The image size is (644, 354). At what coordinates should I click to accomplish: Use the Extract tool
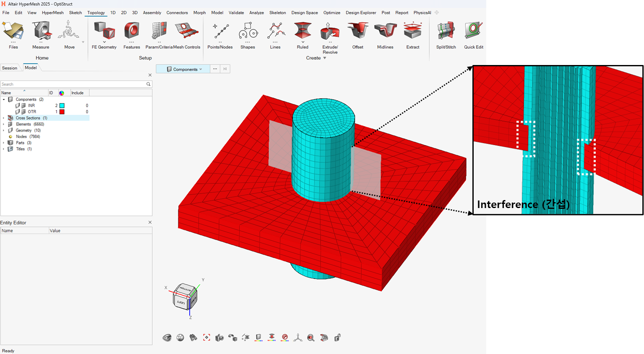tap(413, 35)
